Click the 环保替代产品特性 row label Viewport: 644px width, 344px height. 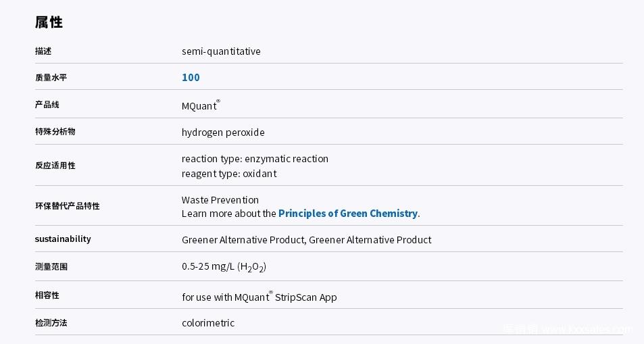[x=68, y=206]
